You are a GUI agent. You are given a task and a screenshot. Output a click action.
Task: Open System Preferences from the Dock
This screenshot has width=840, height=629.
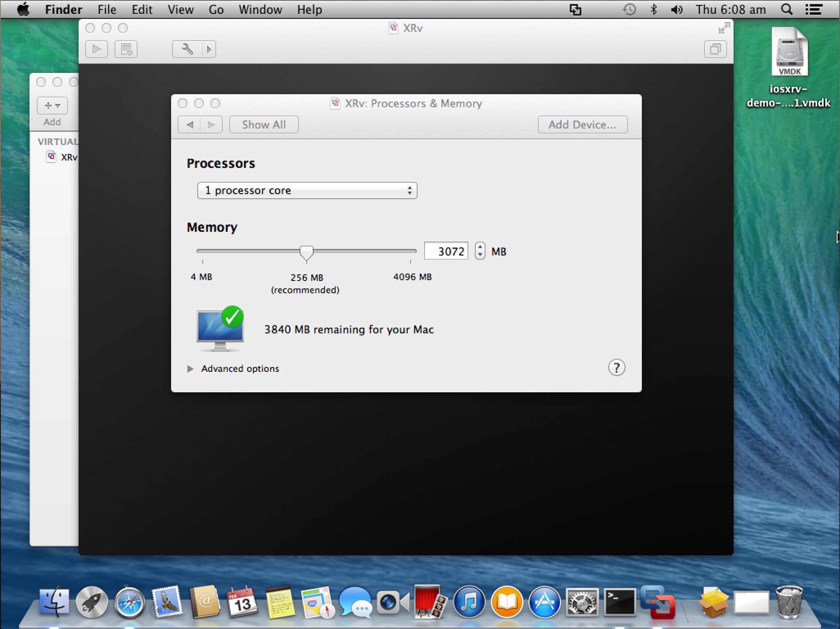pos(582,602)
